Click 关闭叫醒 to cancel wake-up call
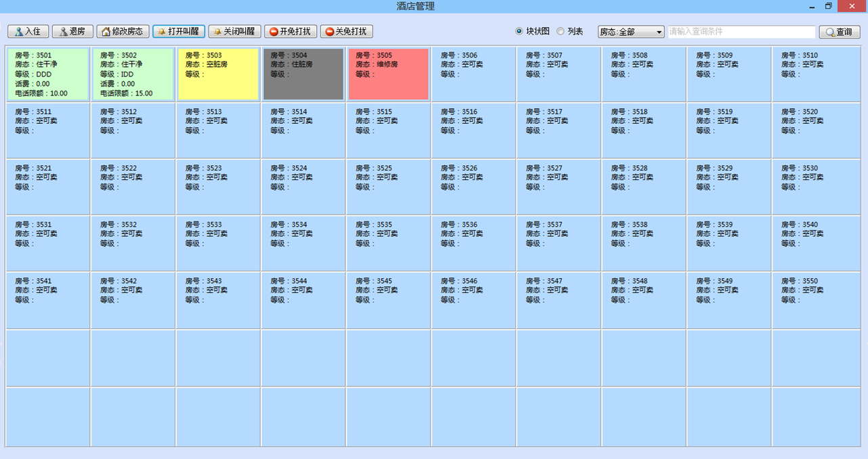The image size is (868, 459). click(x=234, y=32)
